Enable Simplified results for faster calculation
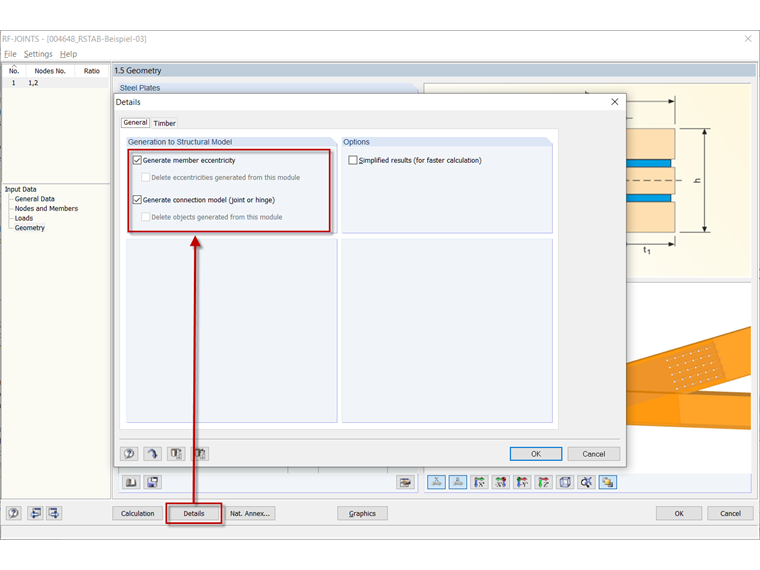The image size is (760, 570). click(x=353, y=160)
